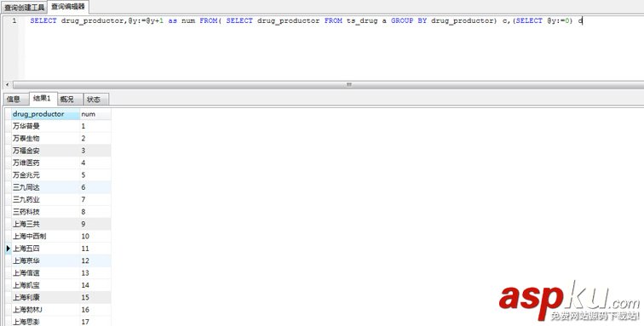Viewport: 644px width, 326px height.
Task: Select the cell 三药科技
Action: point(46,211)
